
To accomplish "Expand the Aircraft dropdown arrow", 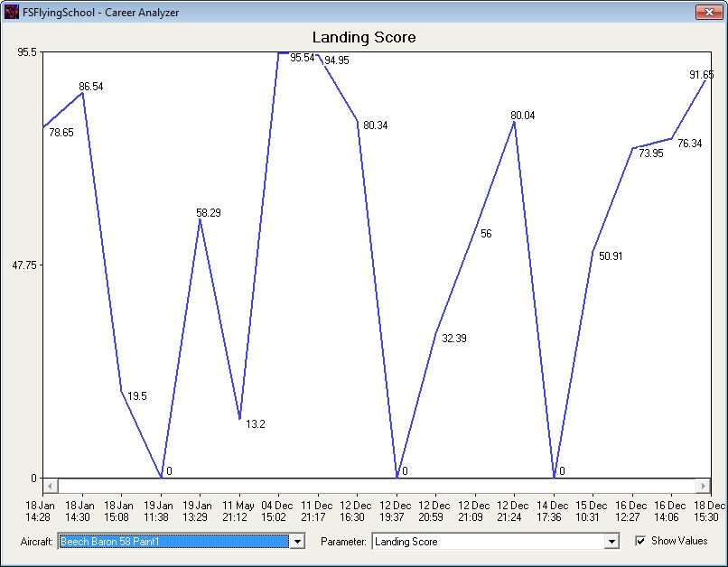I will (297, 541).
